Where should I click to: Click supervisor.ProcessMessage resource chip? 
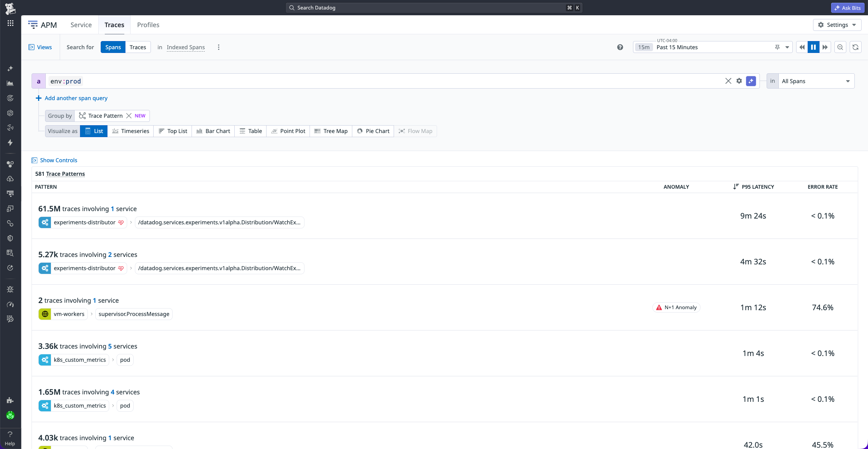[134, 314]
